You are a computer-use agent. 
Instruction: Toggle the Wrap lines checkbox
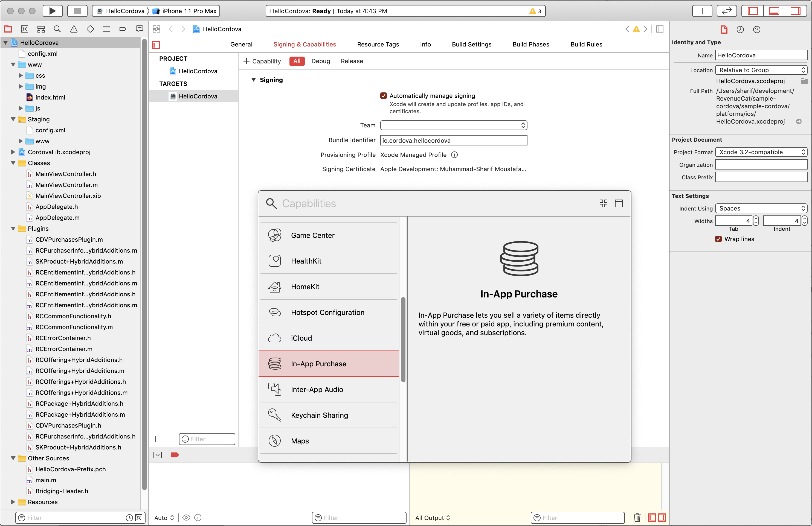tap(718, 239)
